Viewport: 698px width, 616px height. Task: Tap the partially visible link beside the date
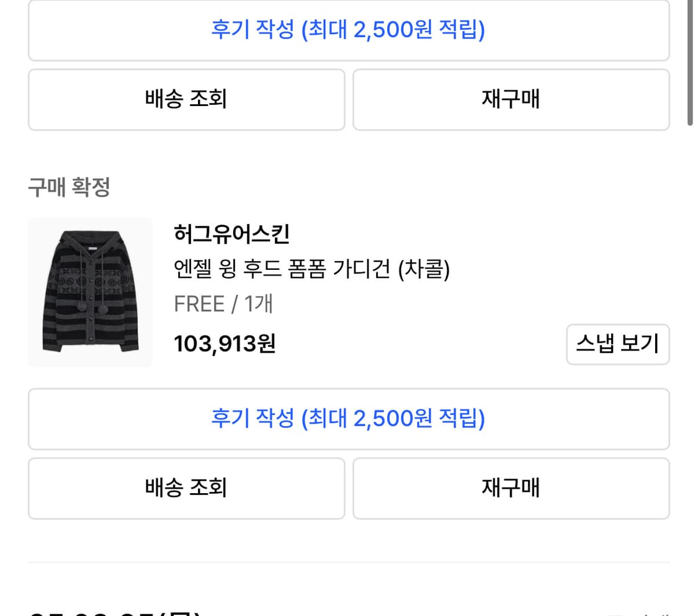[639, 612]
